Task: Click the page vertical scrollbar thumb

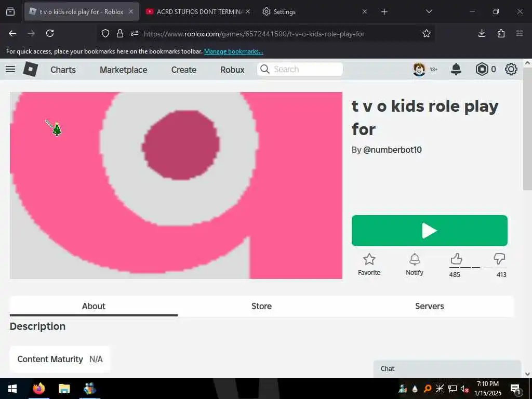Action: [x=527, y=129]
